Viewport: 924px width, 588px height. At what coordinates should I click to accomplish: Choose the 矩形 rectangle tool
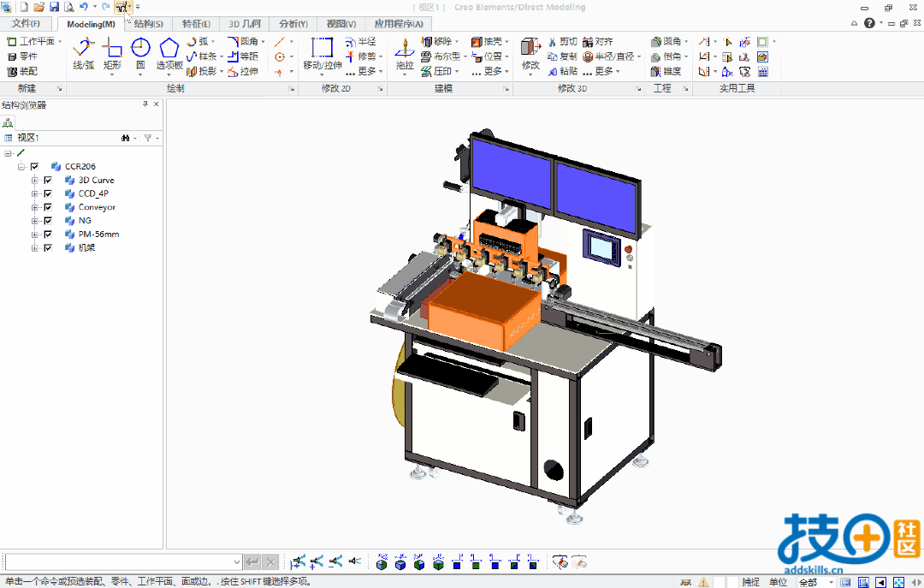[x=112, y=54]
